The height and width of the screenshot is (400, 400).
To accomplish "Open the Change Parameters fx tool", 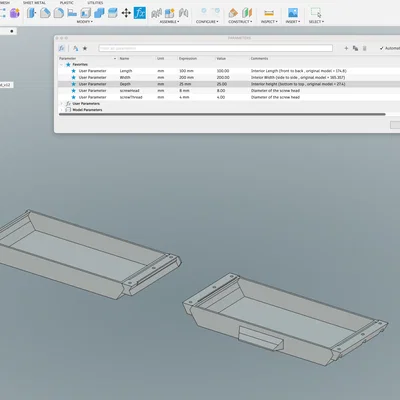I will (140, 13).
